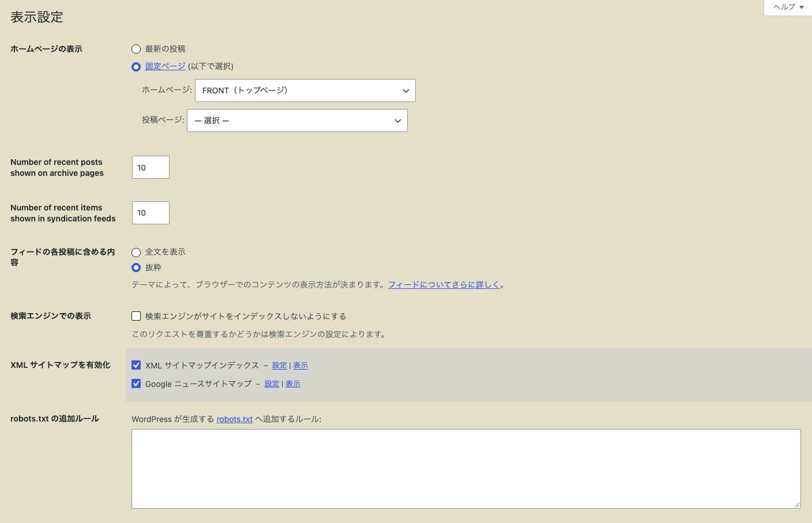The height and width of the screenshot is (523, 812).
Task: Click the 表示設定 page heading
Action: [37, 17]
